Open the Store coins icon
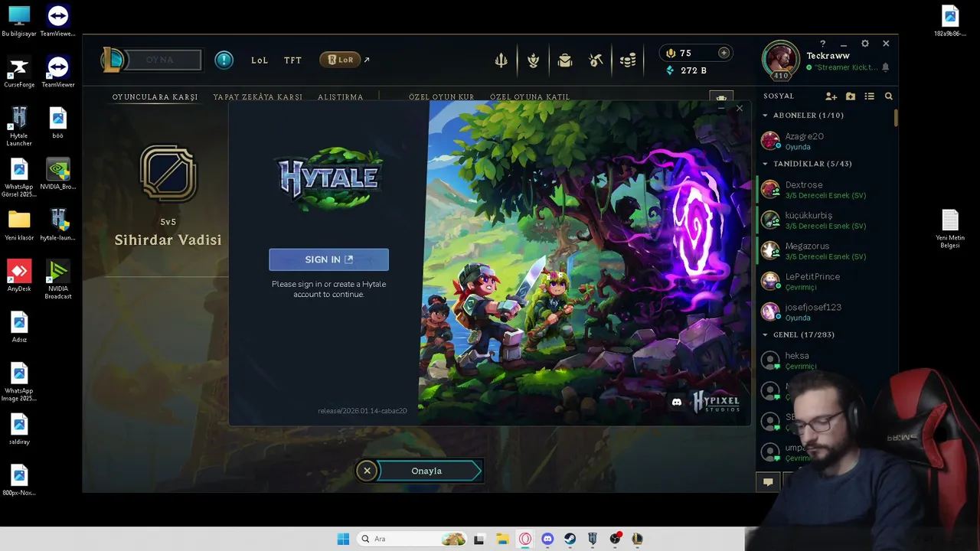 [628, 60]
